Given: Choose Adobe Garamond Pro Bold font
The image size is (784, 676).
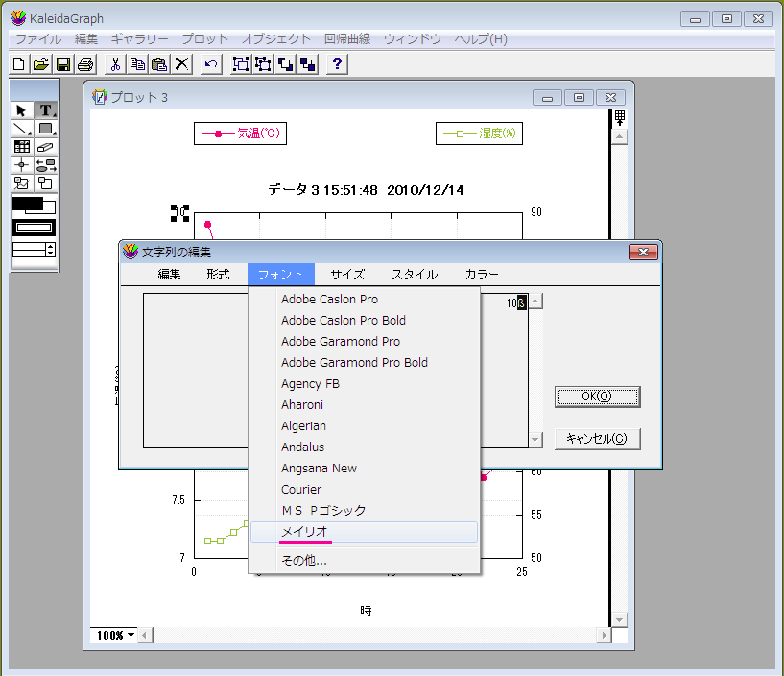Looking at the screenshot, I should pyautogui.click(x=364, y=363).
